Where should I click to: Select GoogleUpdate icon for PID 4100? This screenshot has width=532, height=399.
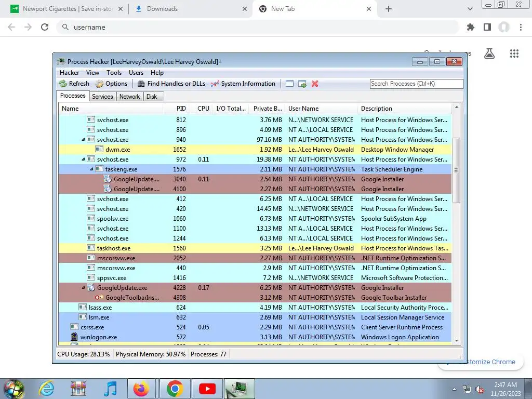[x=108, y=189]
